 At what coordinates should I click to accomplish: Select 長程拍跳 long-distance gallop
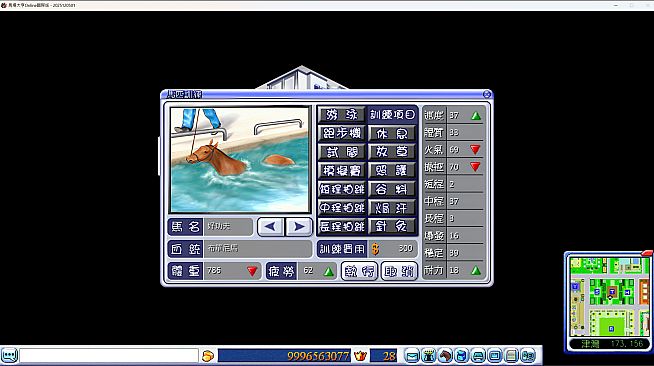tap(342, 226)
